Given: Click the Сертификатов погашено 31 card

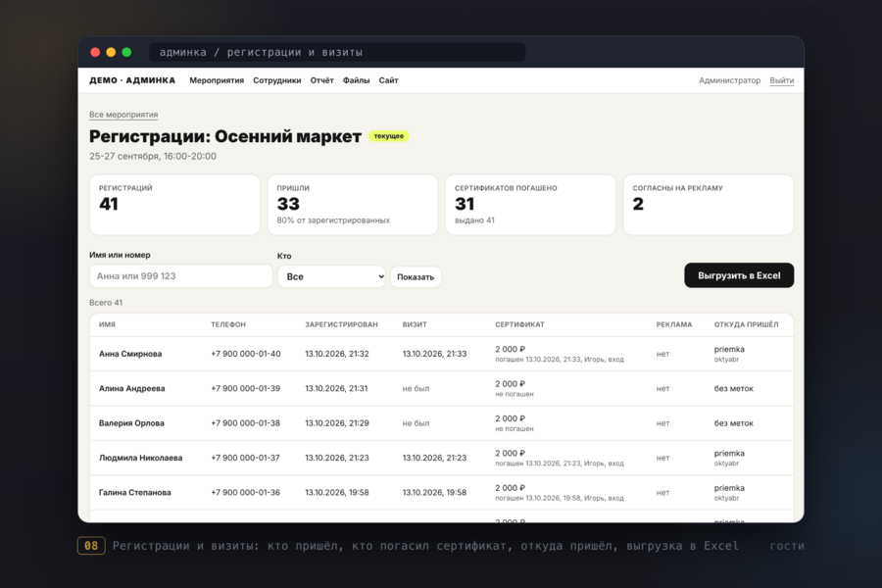Looking at the screenshot, I should point(530,204).
